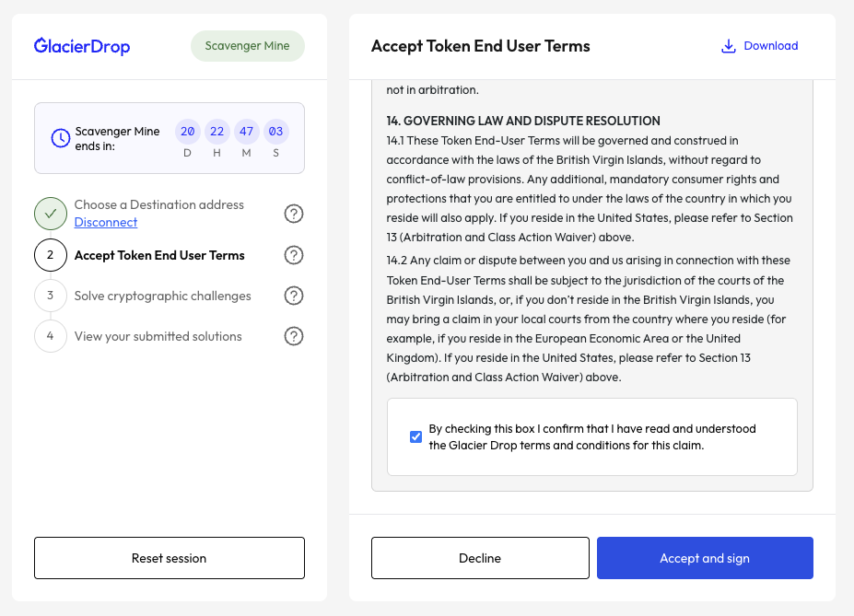Click the Disconnect link
Screen dimensions: 854x616
pyautogui.click(x=106, y=223)
